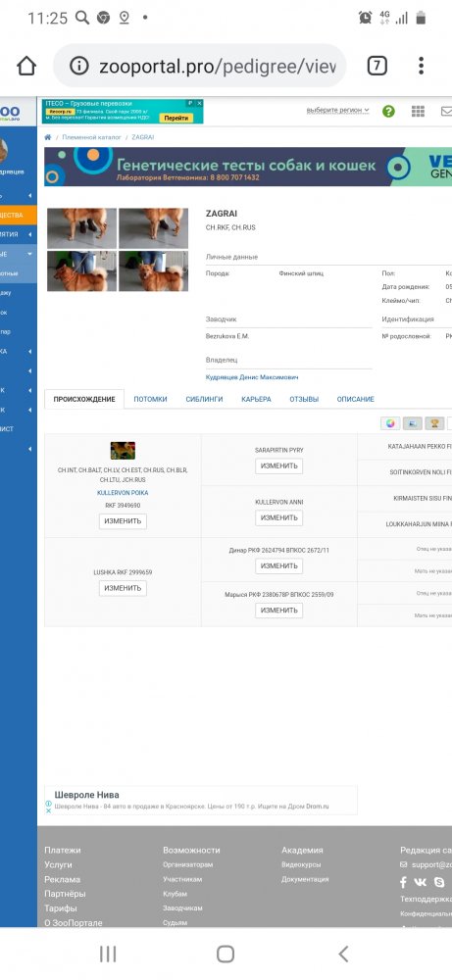This screenshot has height=980, width=452.
Task: Tap Android back button
Action: pyautogui.click(x=342, y=954)
